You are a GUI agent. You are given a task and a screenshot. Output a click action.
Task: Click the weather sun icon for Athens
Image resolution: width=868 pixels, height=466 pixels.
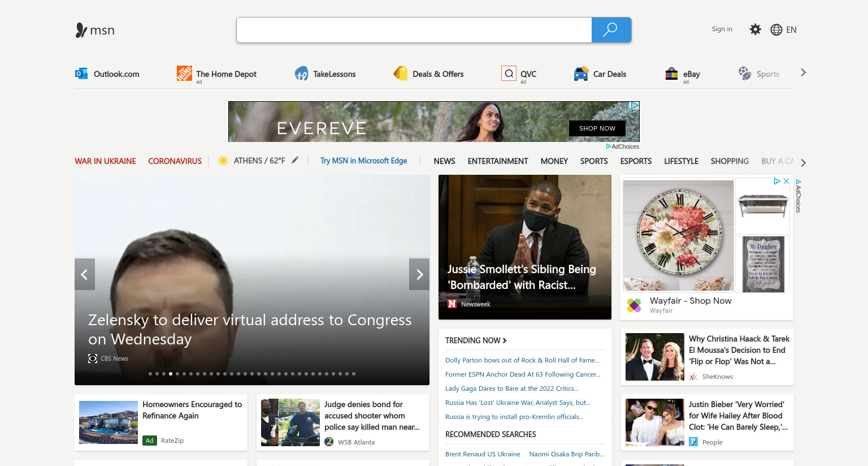(223, 161)
